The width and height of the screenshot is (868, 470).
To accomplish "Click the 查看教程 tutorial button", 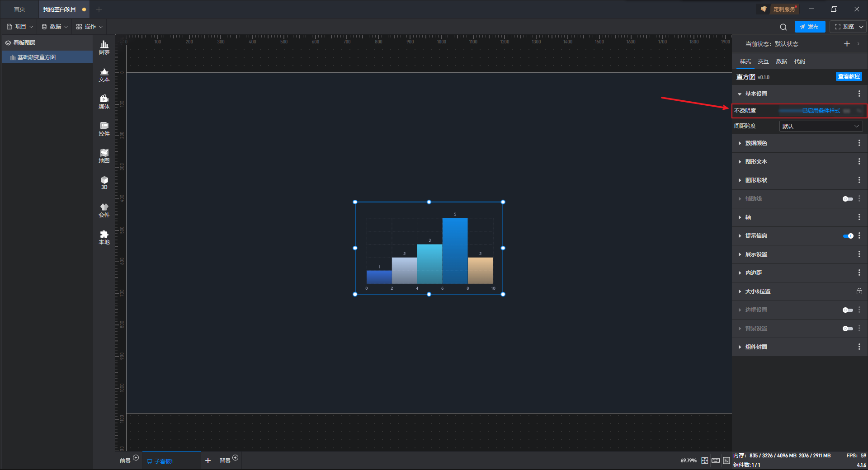I will 849,76.
